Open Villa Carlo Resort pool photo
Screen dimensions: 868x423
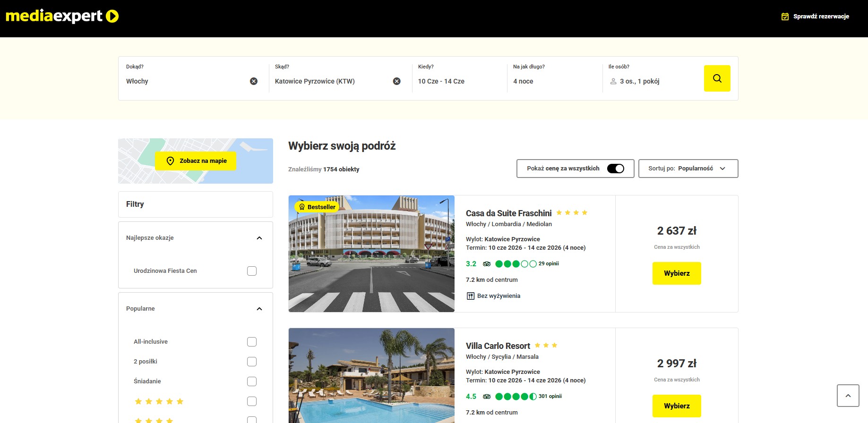point(371,375)
